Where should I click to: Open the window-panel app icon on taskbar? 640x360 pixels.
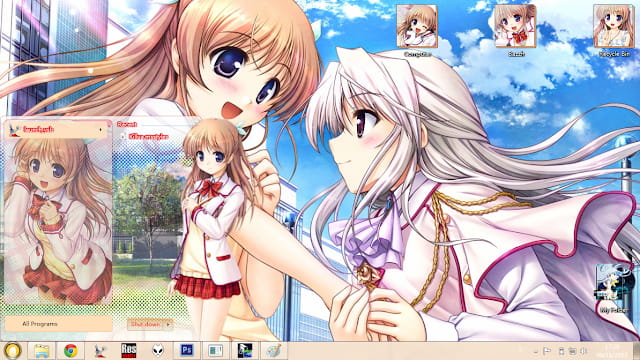tap(216, 351)
